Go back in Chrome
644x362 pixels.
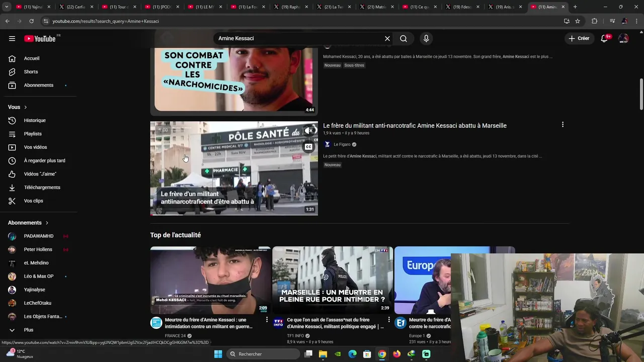pyautogui.click(x=7, y=21)
